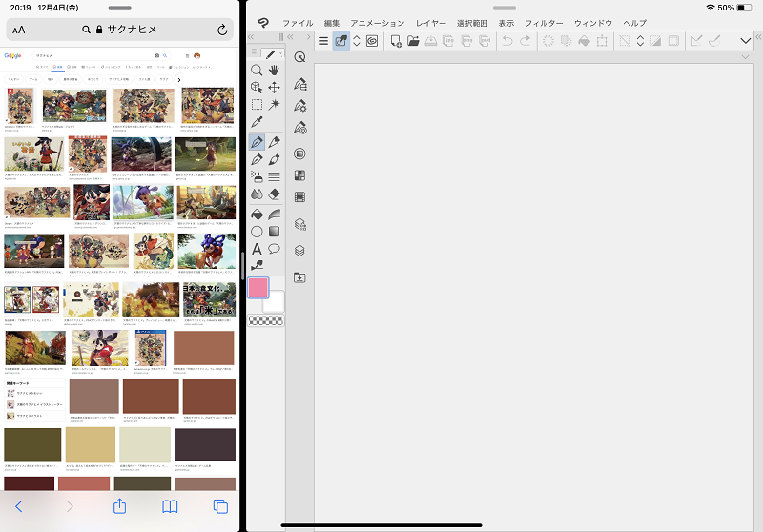The width and height of the screenshot is (763, 532).
Task: Click Open file folder icon
Action: point(413,41)
